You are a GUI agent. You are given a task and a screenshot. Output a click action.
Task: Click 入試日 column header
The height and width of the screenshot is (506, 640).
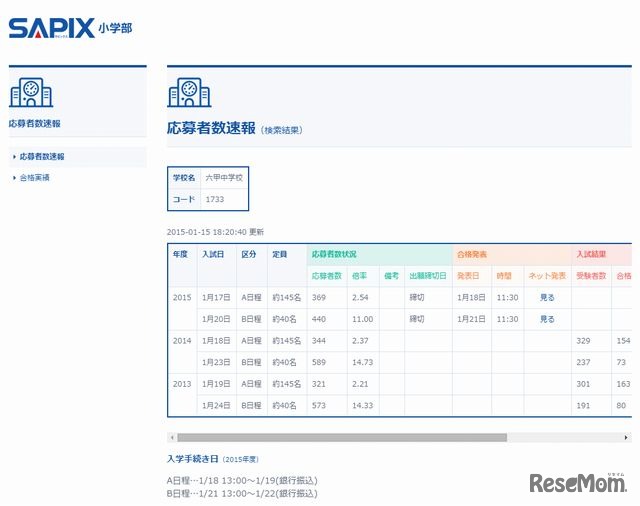(x=213, y=254)
